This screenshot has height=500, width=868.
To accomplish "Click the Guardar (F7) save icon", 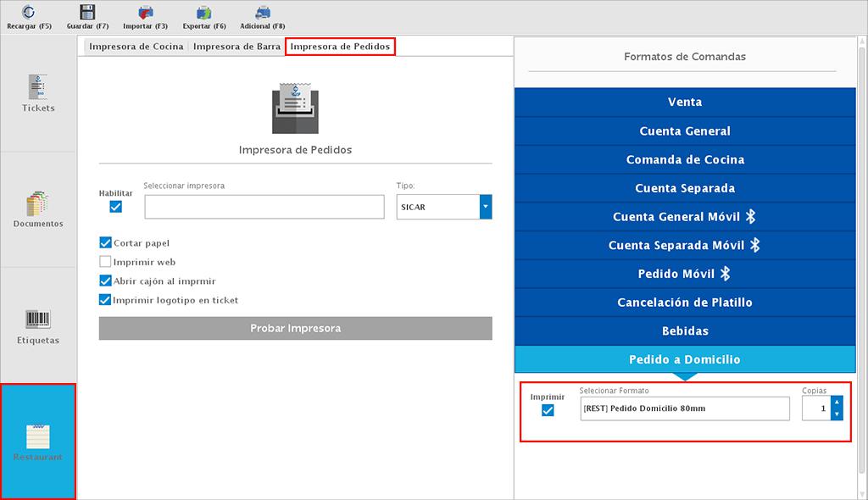I will (x=87, y=13).
